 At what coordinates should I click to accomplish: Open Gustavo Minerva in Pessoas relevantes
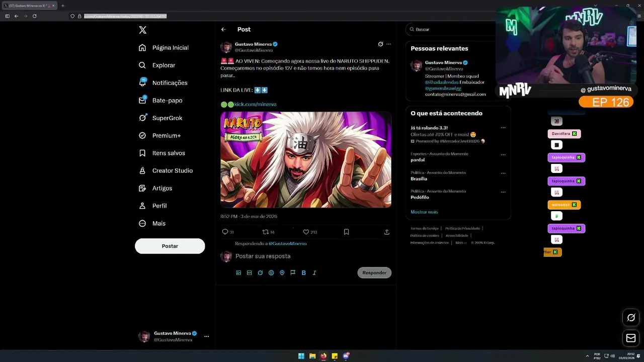pyautogui.click(x=443, y=63)
